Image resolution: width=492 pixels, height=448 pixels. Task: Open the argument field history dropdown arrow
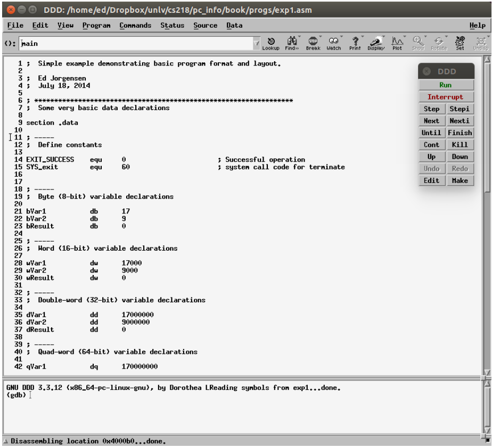[257, 44]
